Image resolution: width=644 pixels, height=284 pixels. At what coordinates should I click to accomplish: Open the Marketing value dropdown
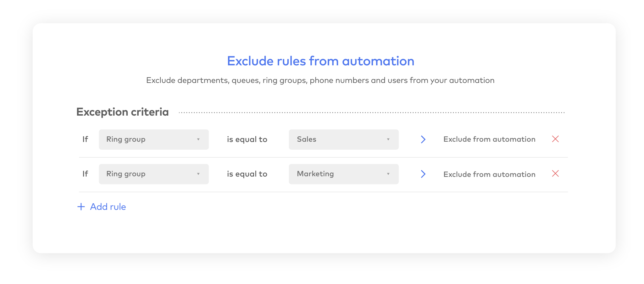click(x=343, y=174)
